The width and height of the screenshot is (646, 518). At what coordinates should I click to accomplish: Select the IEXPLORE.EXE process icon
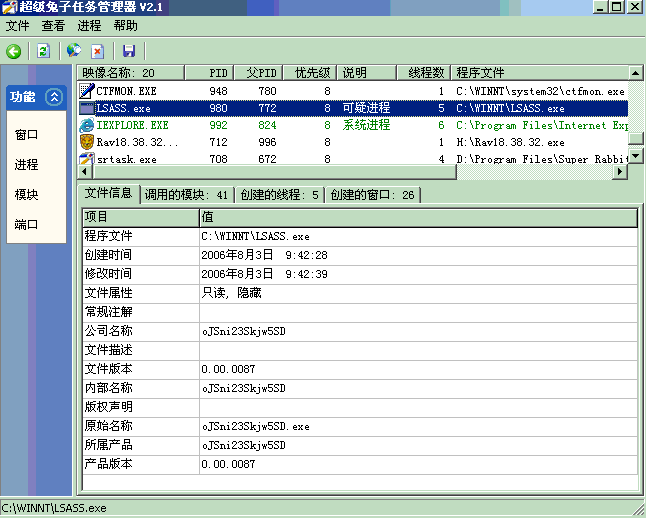point(87,125)
